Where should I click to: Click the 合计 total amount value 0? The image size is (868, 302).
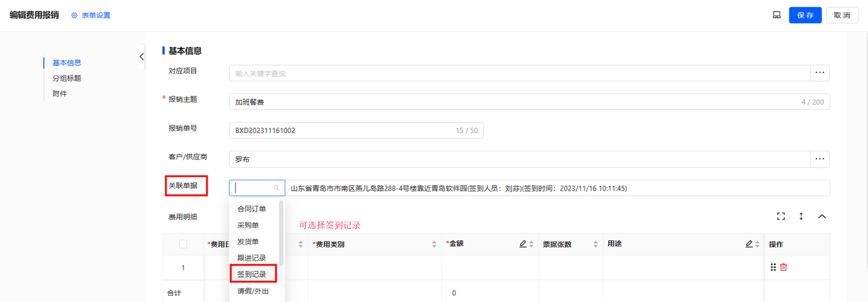click(452, 292)
